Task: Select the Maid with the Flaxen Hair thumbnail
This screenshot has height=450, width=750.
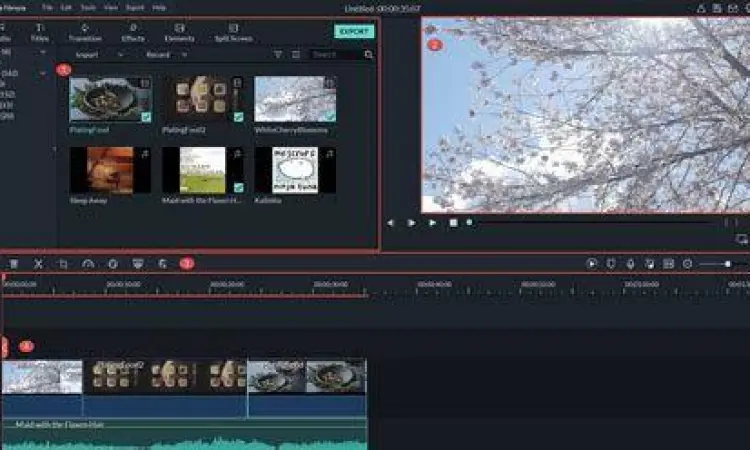Action: [x=203, y=170]
